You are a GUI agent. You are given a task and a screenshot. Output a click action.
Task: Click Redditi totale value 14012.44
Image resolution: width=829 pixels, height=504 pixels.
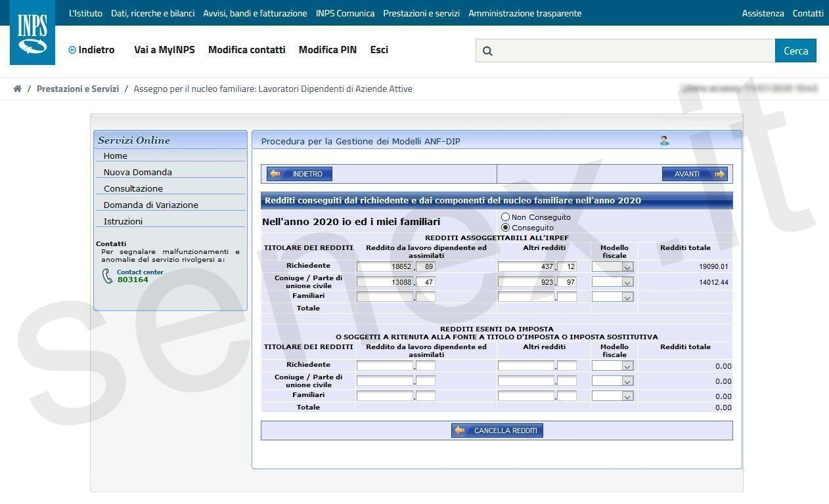click(x=713, y=283)
